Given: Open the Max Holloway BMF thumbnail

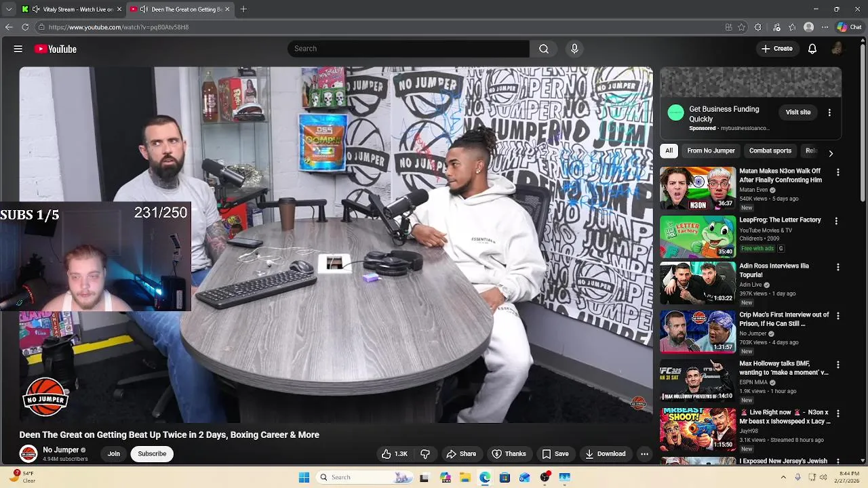Looking at the screenshot, I should 698,381.
